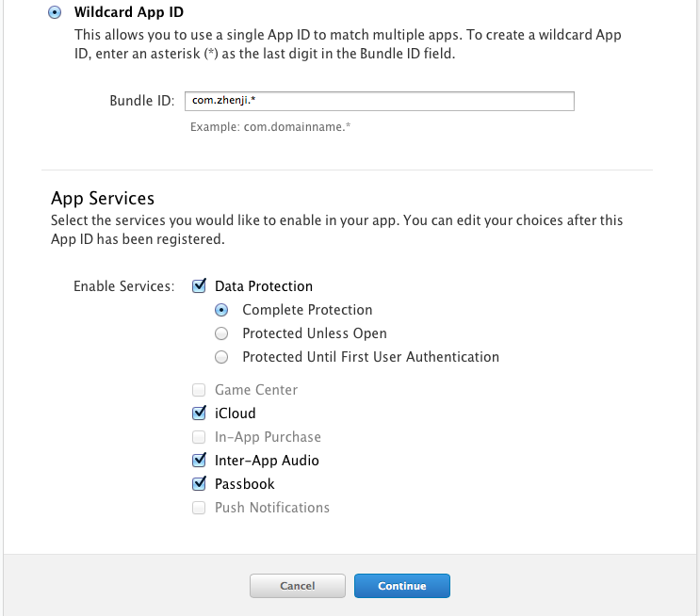Click the Cancel button
The image size is (700, 616).
pos(298,586)
